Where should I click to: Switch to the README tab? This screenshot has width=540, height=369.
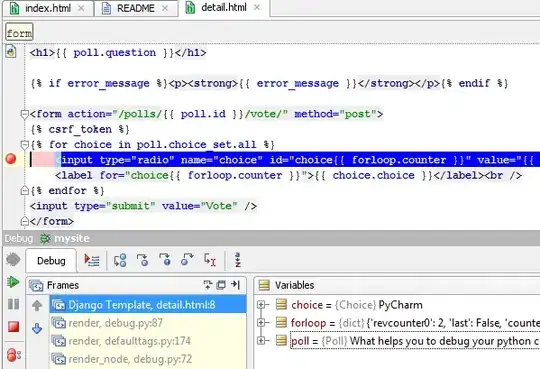pos(136,8)
